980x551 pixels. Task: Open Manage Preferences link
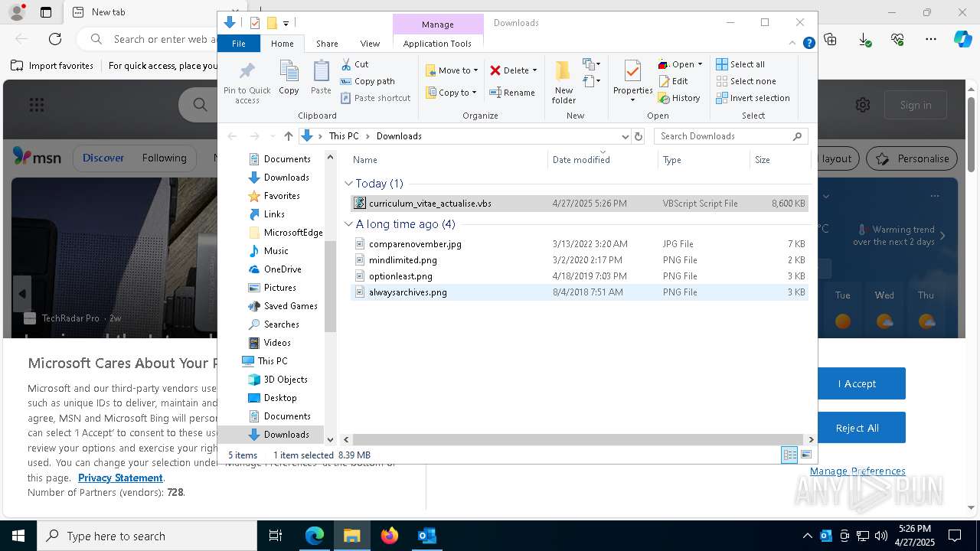coord(857,471)
